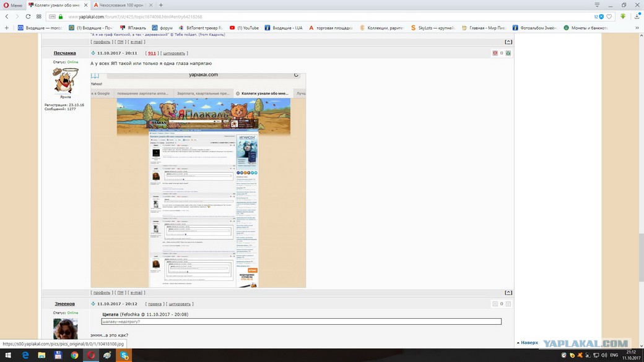Viewport: 644px width, 362px height.
Task: Open the Speed Dial grid icon
Action: click(x=38, y=17)
